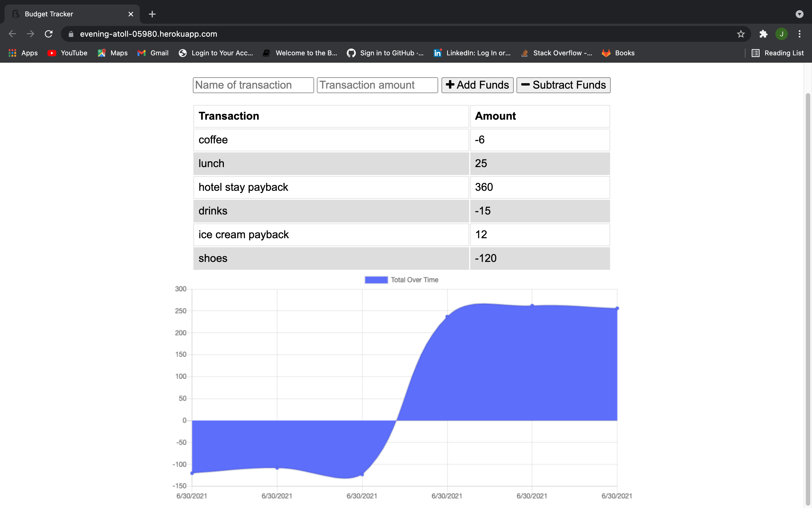Select the Transaction column header
The image size is (812, 508).
[331, 116]
